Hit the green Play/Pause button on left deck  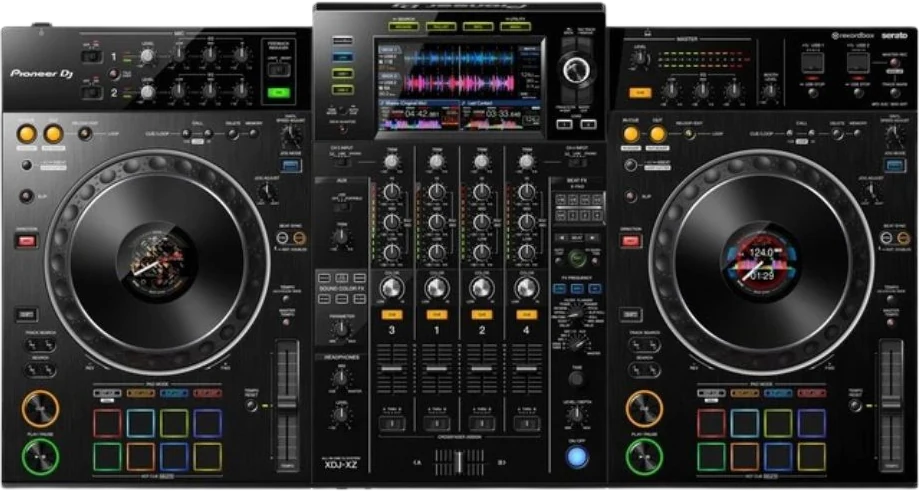pos(40,456)
